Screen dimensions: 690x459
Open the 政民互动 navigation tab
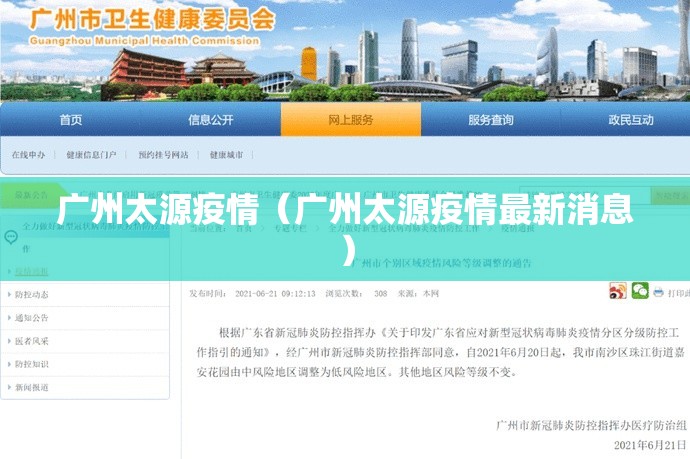tap(630, 120)
